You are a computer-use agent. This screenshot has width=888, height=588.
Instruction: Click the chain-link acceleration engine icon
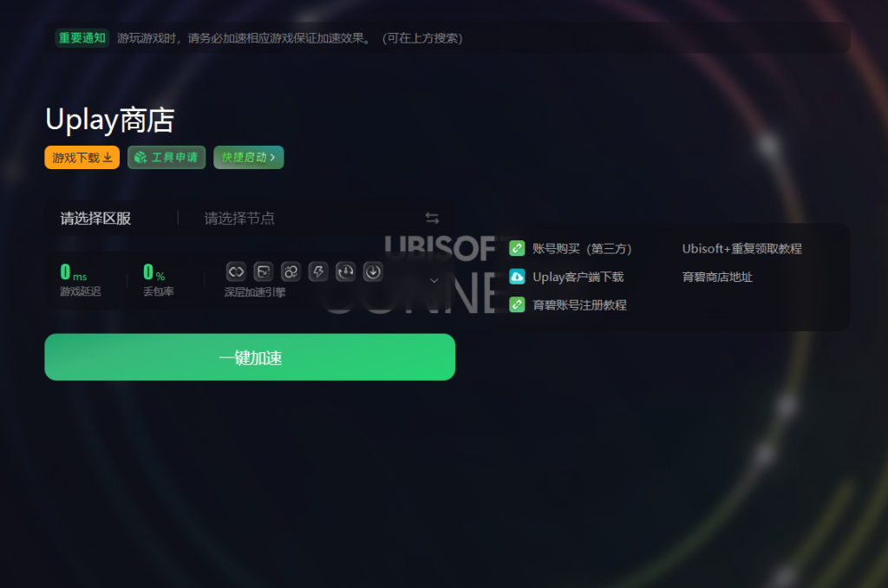236,272
